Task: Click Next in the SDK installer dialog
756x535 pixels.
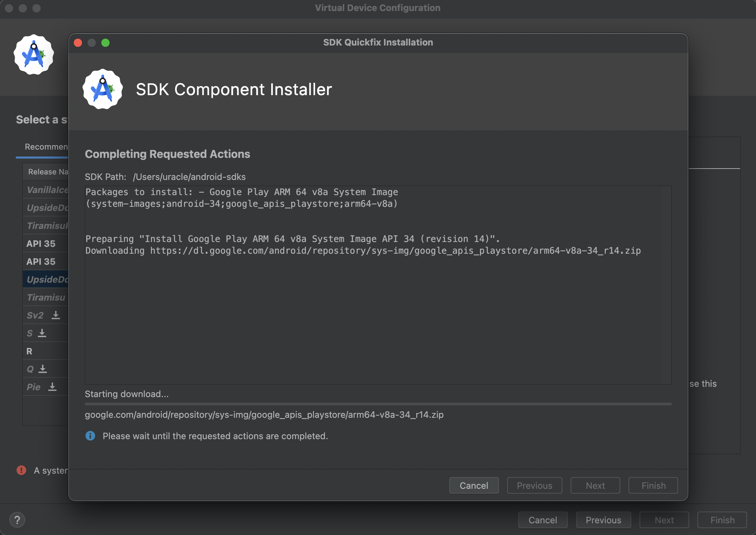Action: (x=595, y=485)
